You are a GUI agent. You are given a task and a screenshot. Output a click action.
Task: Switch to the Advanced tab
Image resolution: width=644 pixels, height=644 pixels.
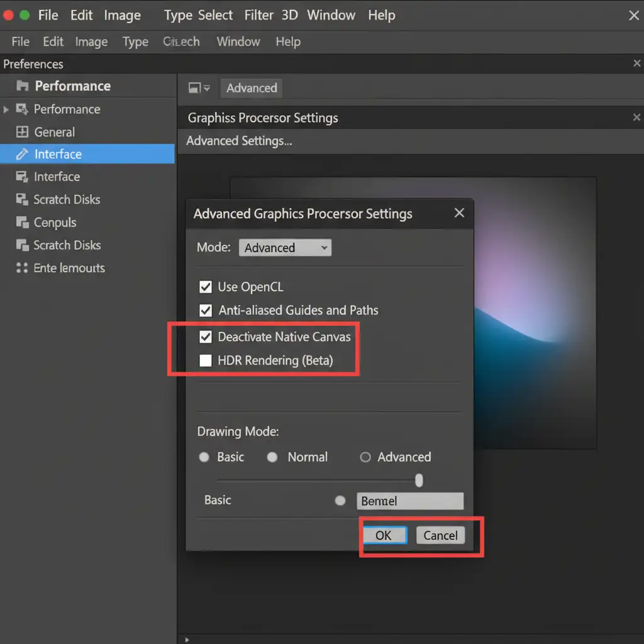coord(252,88)
